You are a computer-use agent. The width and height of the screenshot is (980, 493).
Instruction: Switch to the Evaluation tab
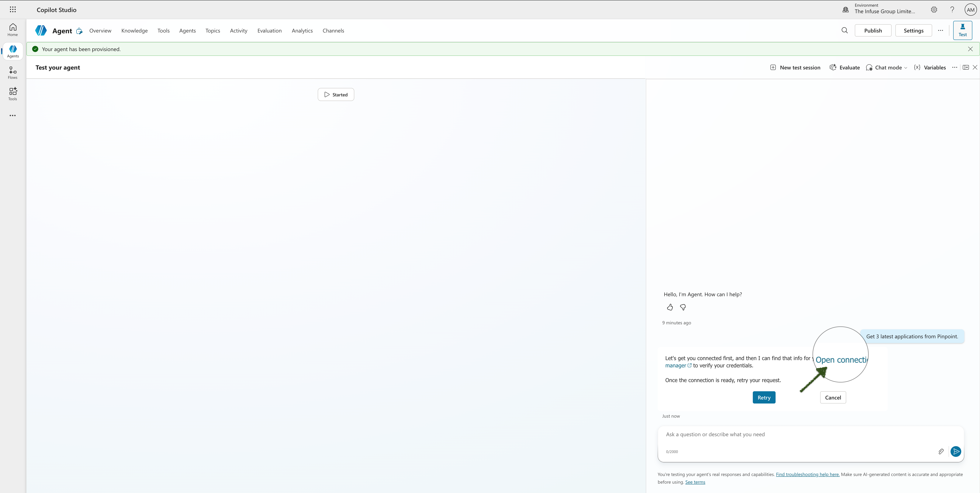(269, 31)
